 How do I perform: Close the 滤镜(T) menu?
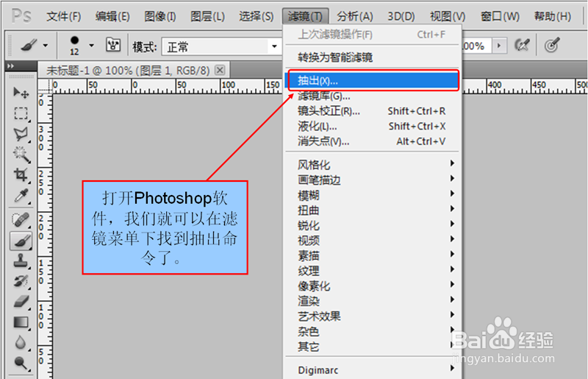(305, 16)
